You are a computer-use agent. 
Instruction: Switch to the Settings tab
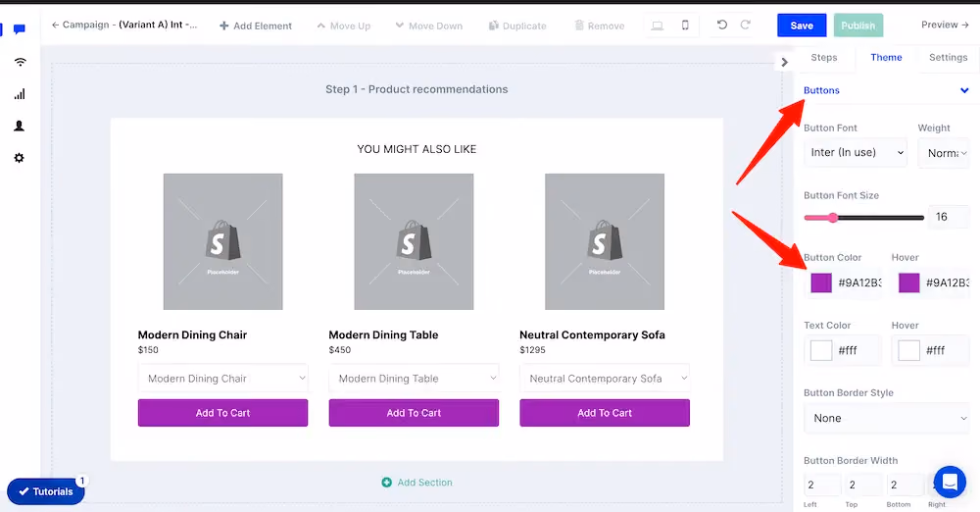948,58
